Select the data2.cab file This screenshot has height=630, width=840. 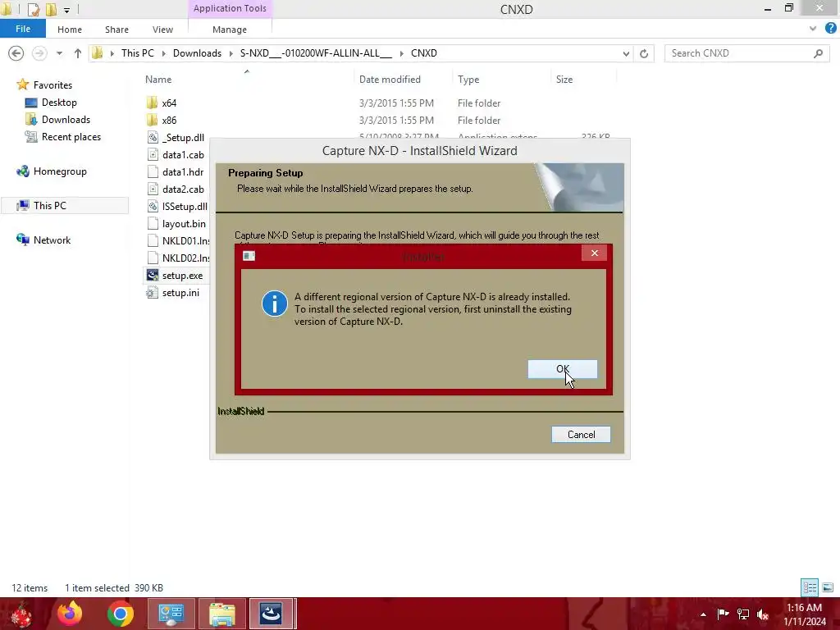point(176,189)
